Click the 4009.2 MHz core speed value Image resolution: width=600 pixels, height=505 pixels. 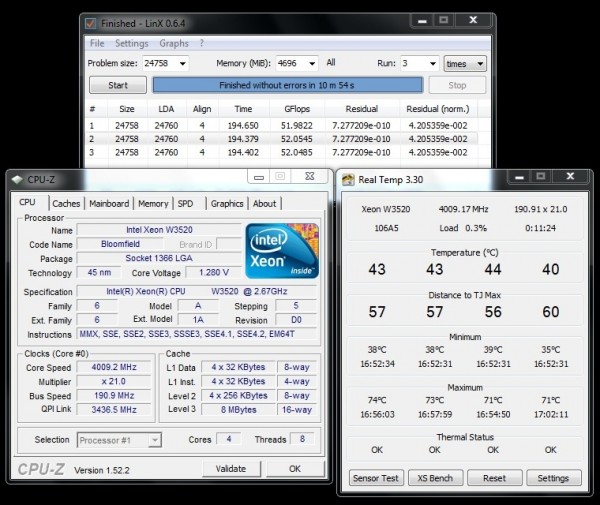coord(114,367)
